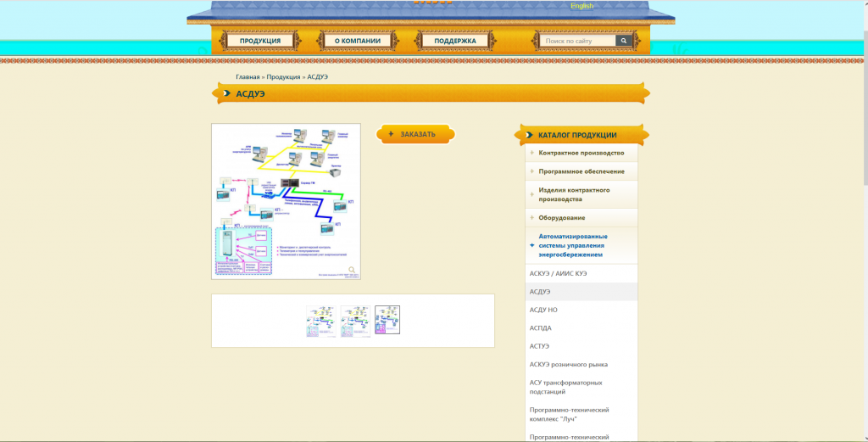
Task: Click the page vertical scrollbar
Action: click(x=863, y=255)
